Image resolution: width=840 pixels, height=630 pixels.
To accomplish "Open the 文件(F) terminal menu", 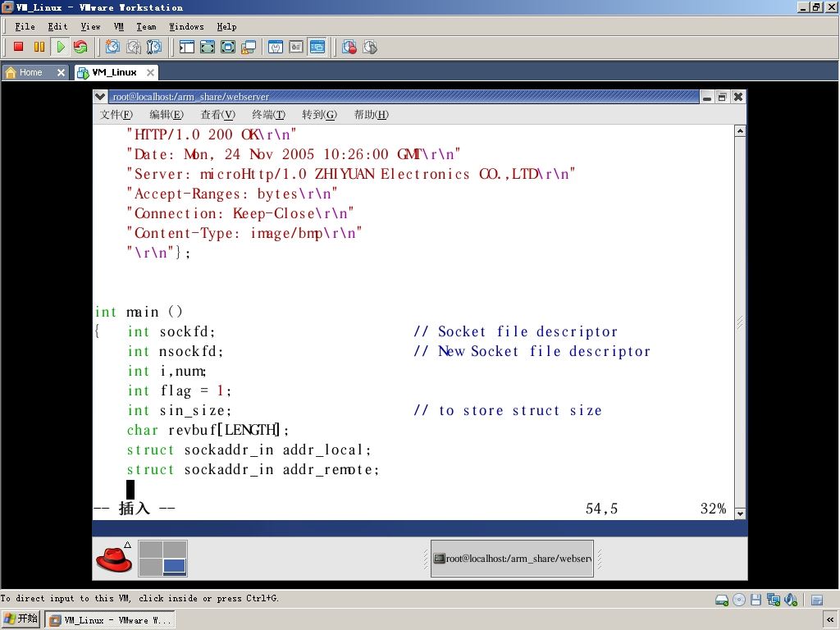I will pyautogui.click(x=116, y=114).
